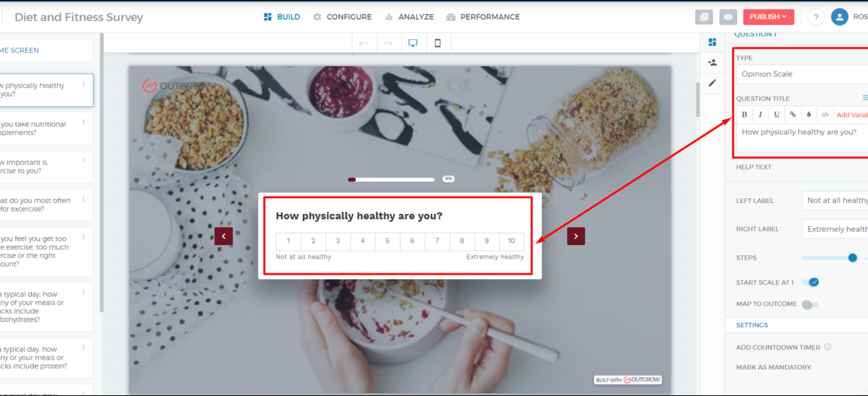Insert a link in question title
Image resolution: width=868 pixels, height=396 pixels.
click(793, 114)
